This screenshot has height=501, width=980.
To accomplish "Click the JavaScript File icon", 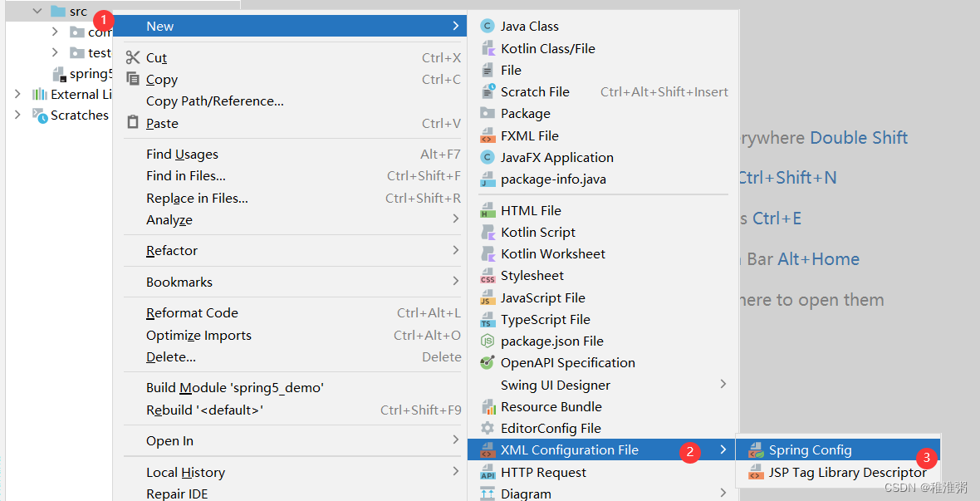I will [x=488, y=297].
